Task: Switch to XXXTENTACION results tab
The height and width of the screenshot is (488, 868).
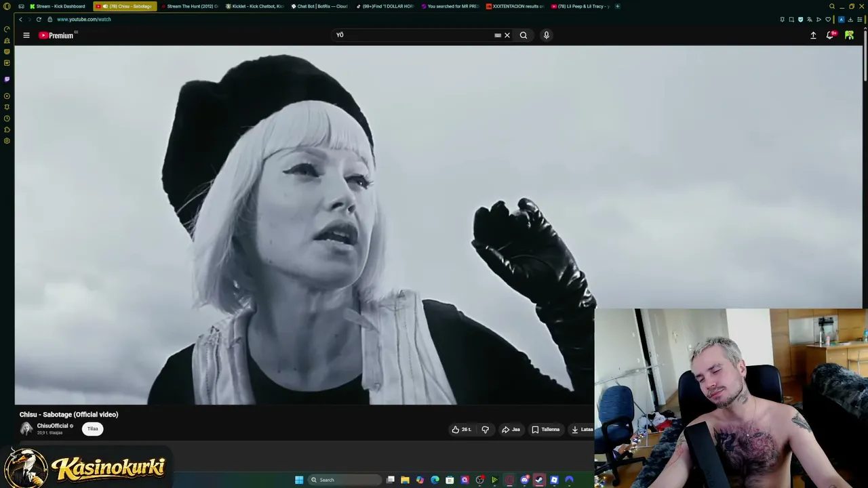Action: tap(515, 6)
